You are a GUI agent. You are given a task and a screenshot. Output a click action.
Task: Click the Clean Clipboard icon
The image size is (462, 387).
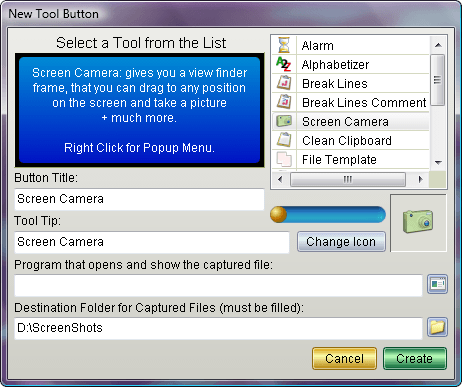pyautogui.click(x=284, y=140)
